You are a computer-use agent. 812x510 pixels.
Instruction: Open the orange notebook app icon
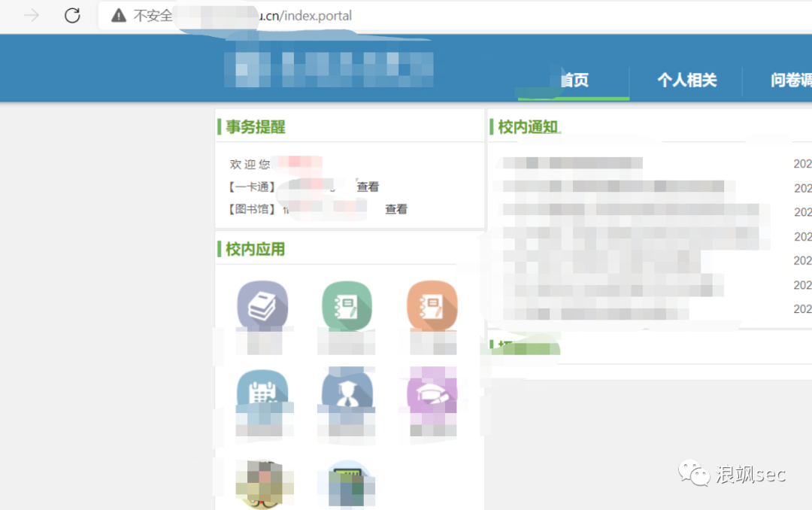pyautogui.click(x=432, y=305)
